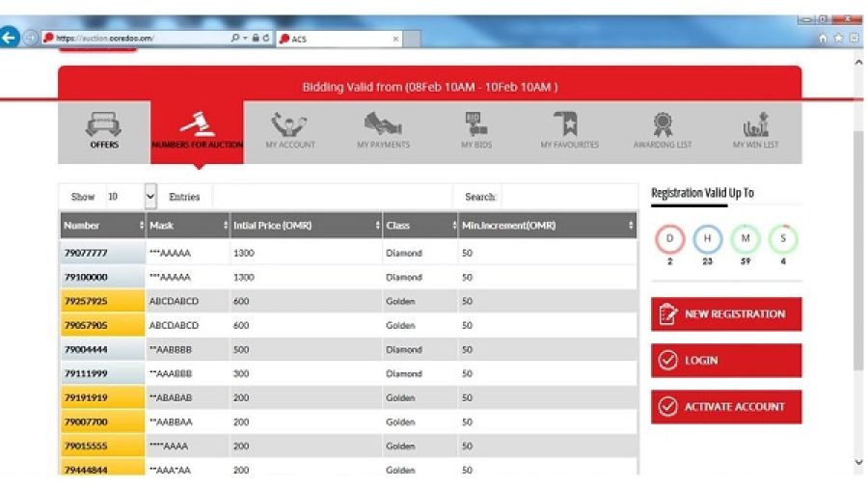
Task: Select number 79077777
Action: point(86,253)
